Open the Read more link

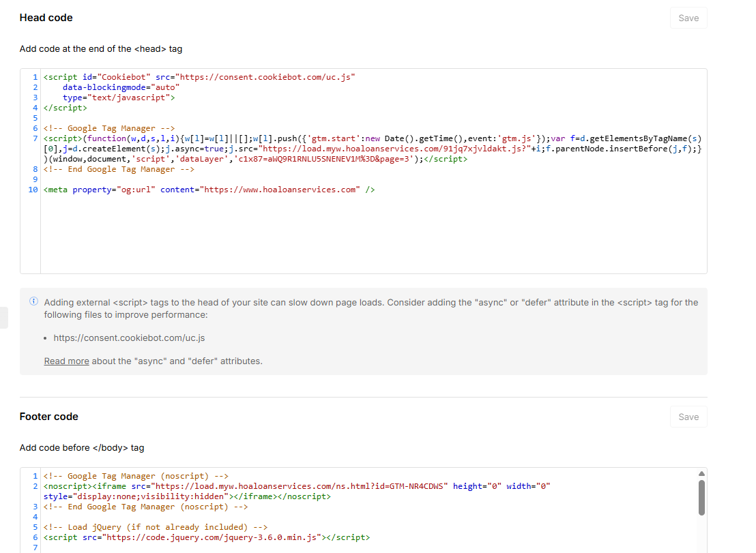coord(67,361)
